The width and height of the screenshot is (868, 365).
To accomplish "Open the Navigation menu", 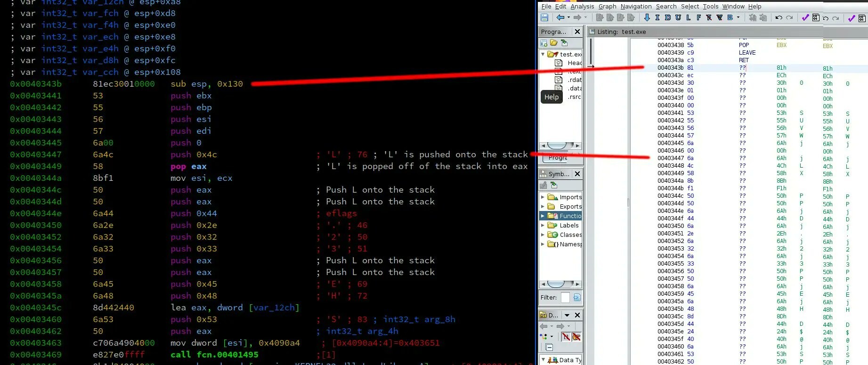I will coord(636,6).
